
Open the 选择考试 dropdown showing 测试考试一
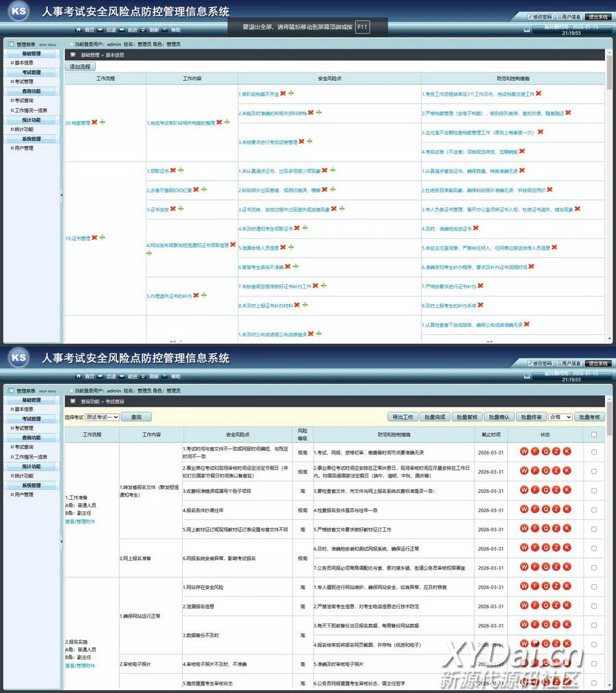coord(102,416)
